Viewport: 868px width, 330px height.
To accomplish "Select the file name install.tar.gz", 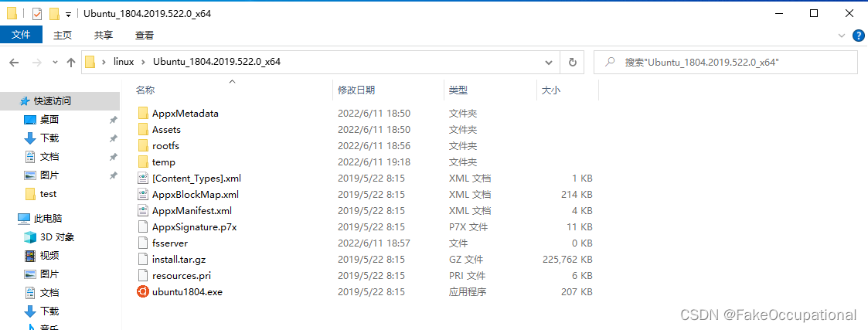I will tap(179, 259).
